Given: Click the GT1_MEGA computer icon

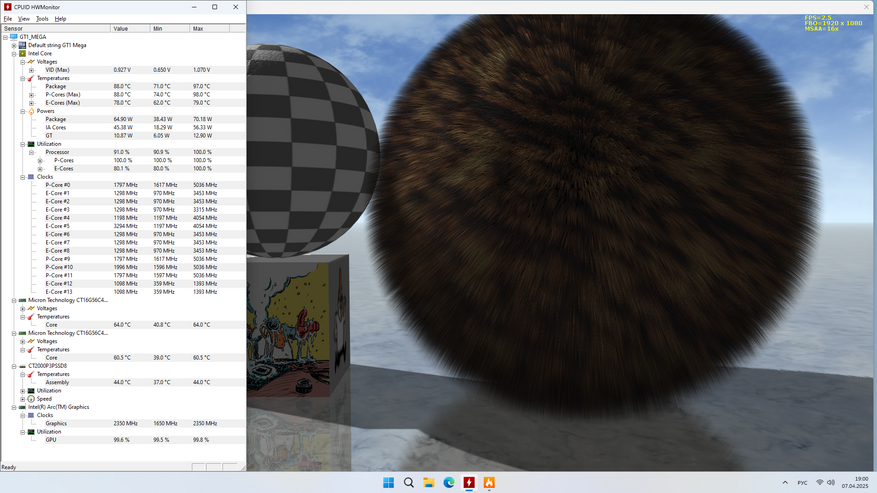Looking at the screenshot, I should (14, 37).
